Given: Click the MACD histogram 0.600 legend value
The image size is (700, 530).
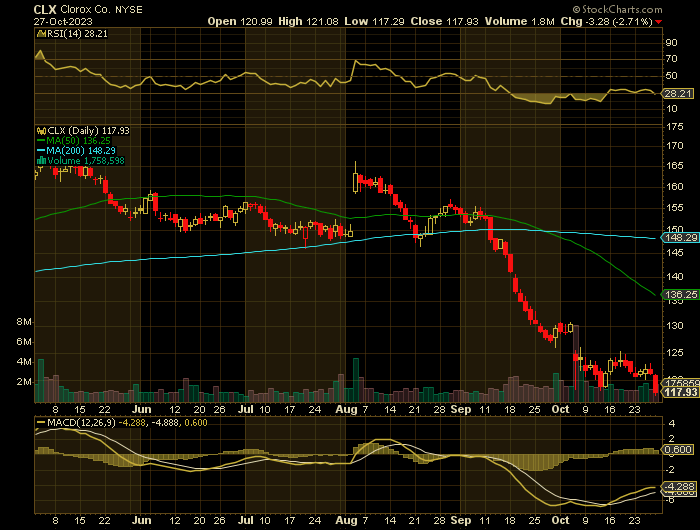Looking at the screenshot, I should pyautogui.click(x=196, y=423).
